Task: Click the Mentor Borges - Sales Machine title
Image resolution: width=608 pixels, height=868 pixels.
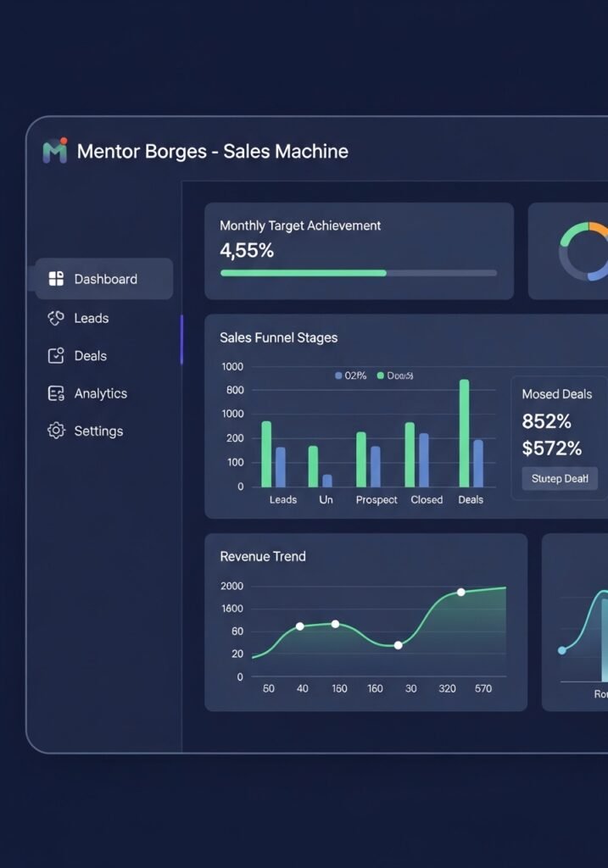Action: pyautogui.click(x=212, y=152)
